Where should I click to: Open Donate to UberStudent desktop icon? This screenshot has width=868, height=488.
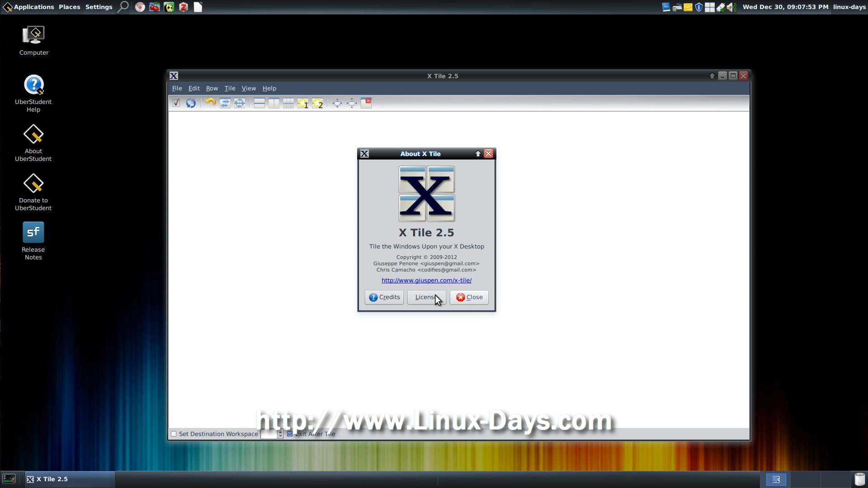(x=33, y=192)
